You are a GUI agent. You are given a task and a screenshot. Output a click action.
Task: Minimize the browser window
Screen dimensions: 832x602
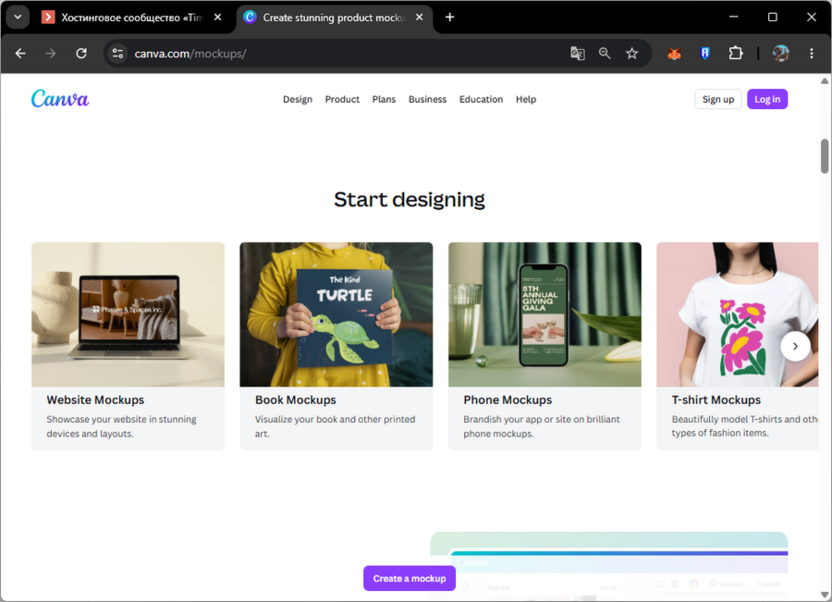click(734, 17)
